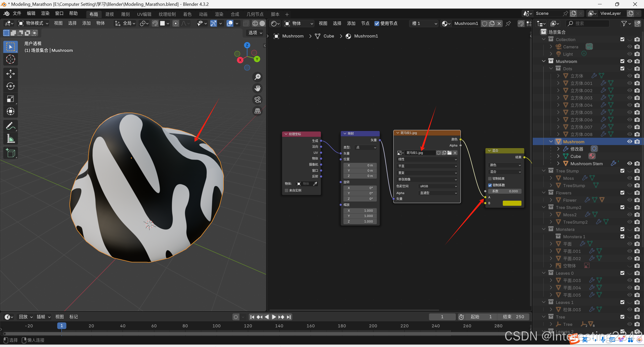Screen dimensions: 644x347
Task: Switch between perspective and orthographic grid icon
Action: 257,111
